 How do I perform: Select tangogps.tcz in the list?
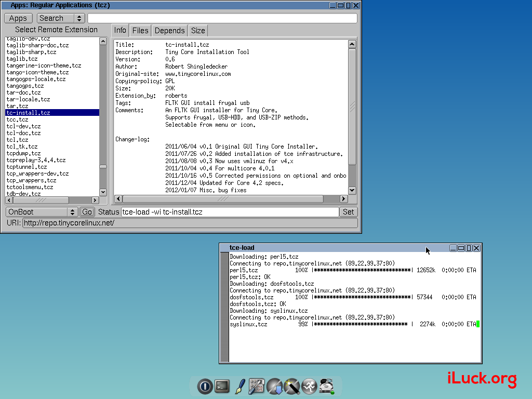[52, 86]
